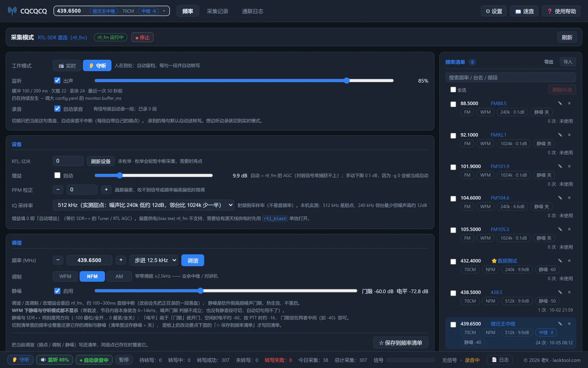The height and width of the screenshot is (368, 588).
Task: Toggle the 自动录音 checkbox
Action: (57, 109)
